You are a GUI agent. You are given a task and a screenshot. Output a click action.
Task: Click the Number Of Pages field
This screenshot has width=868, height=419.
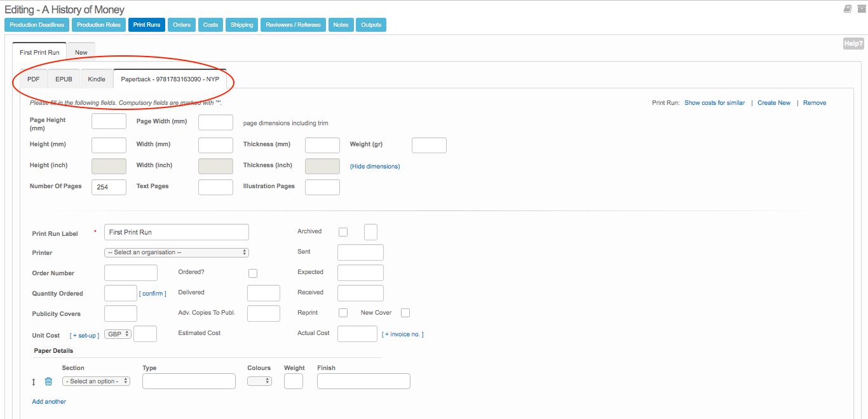point(109,188)
